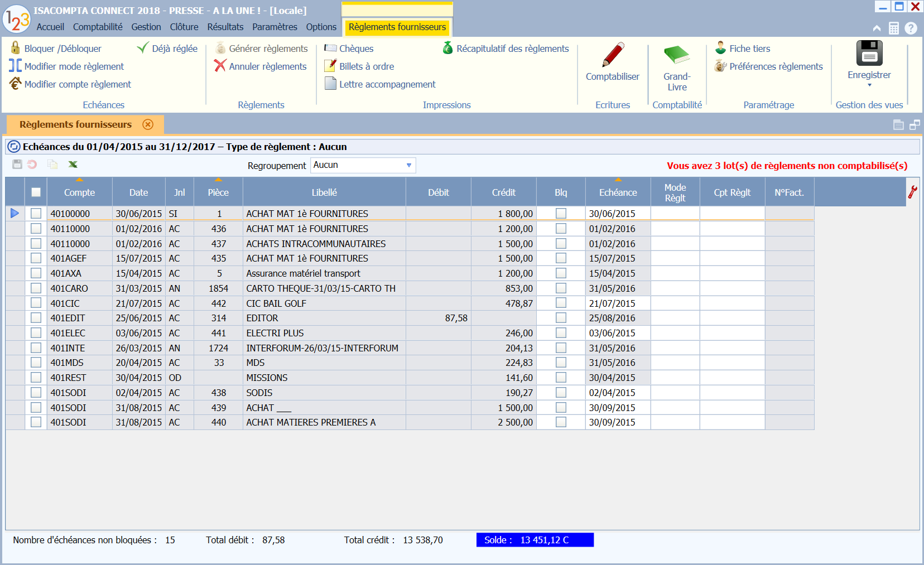
Task: Export the grid to Excel
Action: (x=73, y=165)
